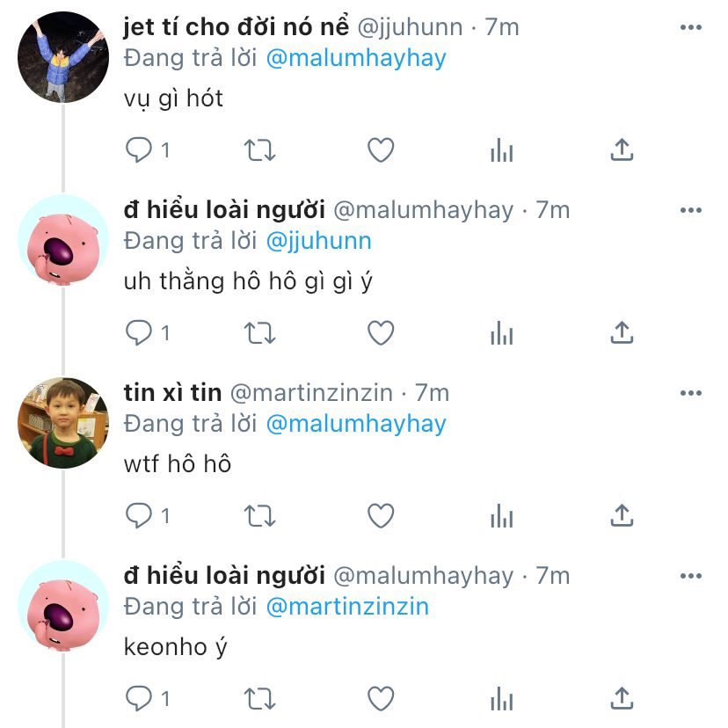View analytics for "wtf hô hô" tweet
This screenshot has height=728, width=728.
coord(501,516)
